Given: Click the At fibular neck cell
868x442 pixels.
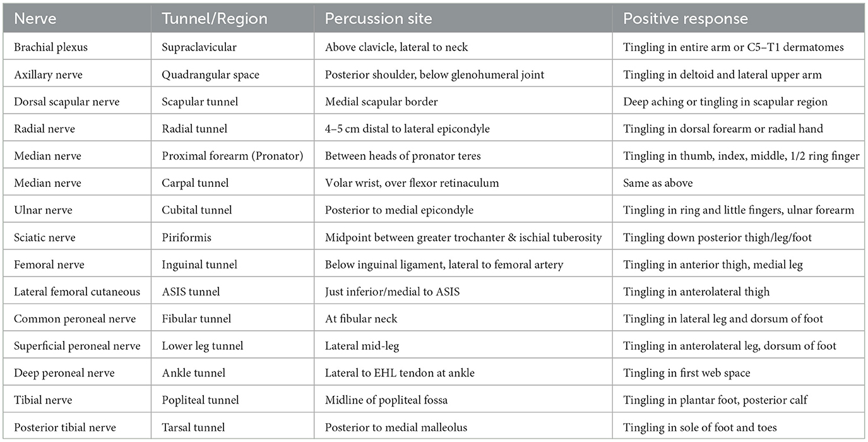Looking at the screenshot, I should (361, 319).
